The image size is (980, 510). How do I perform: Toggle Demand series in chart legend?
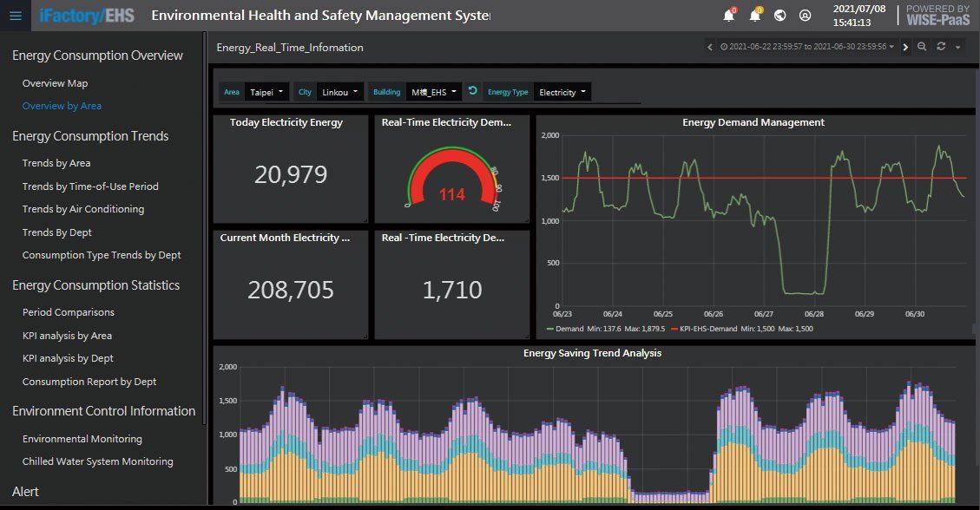[x=564, y=329]
